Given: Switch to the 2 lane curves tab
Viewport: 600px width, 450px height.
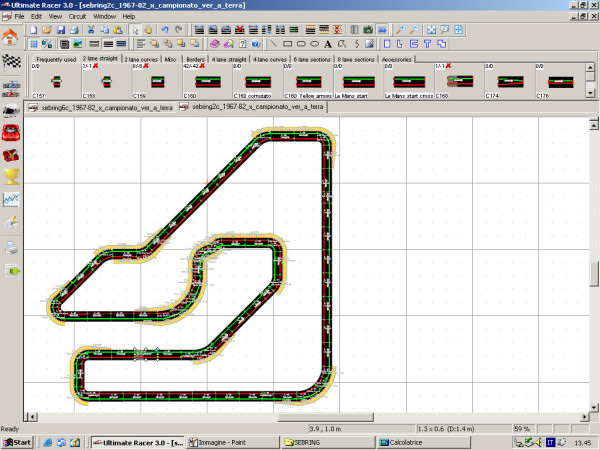Looking at the screenshot, I should point(140,59).
